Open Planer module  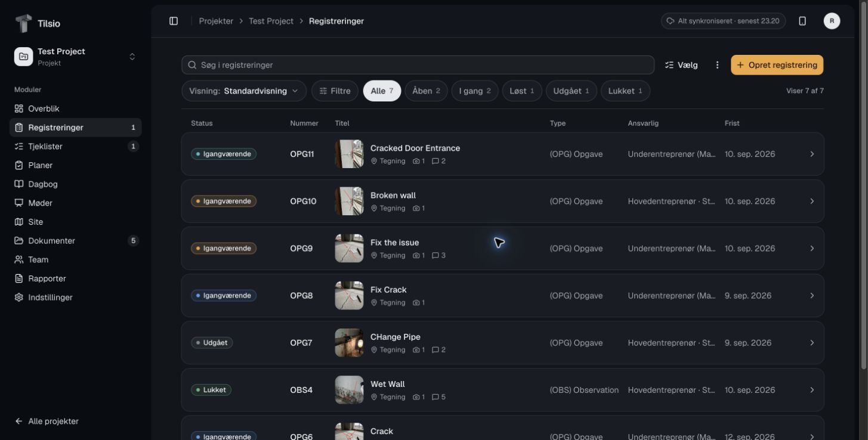(x=75, y=165)
